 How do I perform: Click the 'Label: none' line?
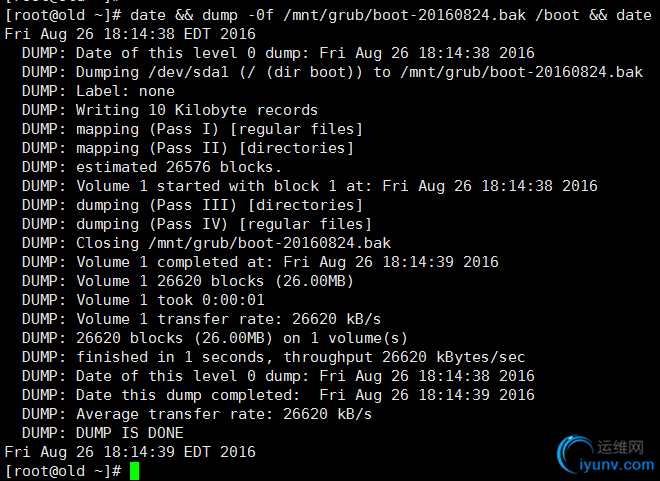point(98,91)
